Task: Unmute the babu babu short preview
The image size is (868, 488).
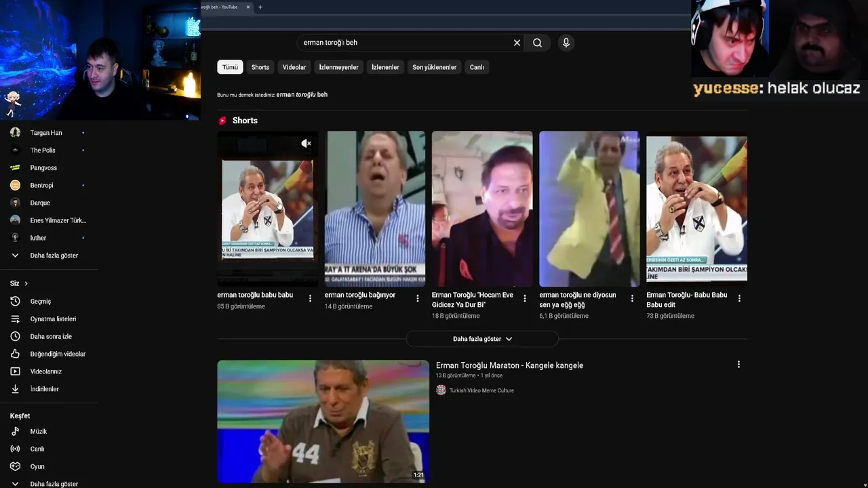Action: click(306, 143)
